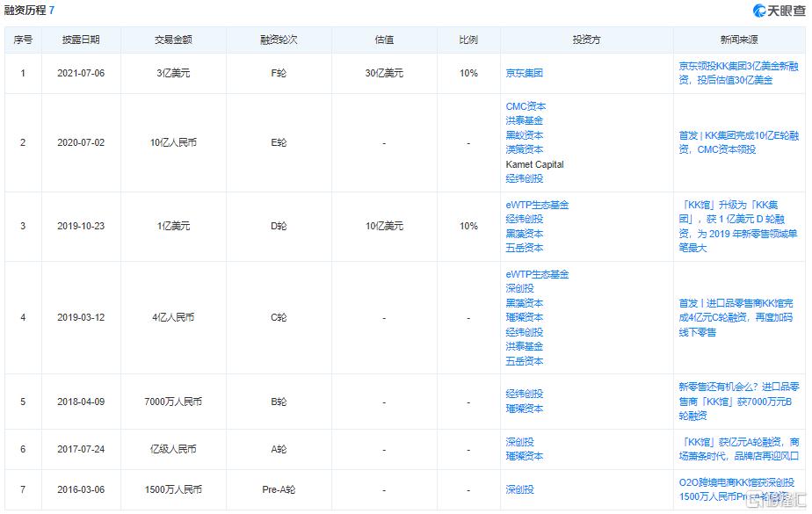This screenshot has width=812, height=514.
Task: Open 经纬创投 in the B轮 row
Action: click(x=524, y=394)
